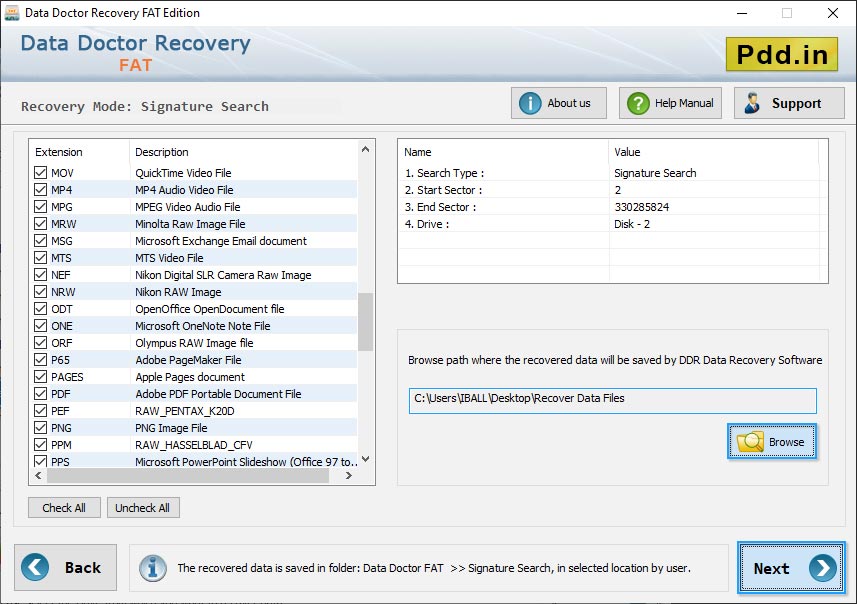This screenshot has width=857, height=604.
Task: Toggle the MTS checkbox
Action: pyautogui.click(x=40, y=257)
